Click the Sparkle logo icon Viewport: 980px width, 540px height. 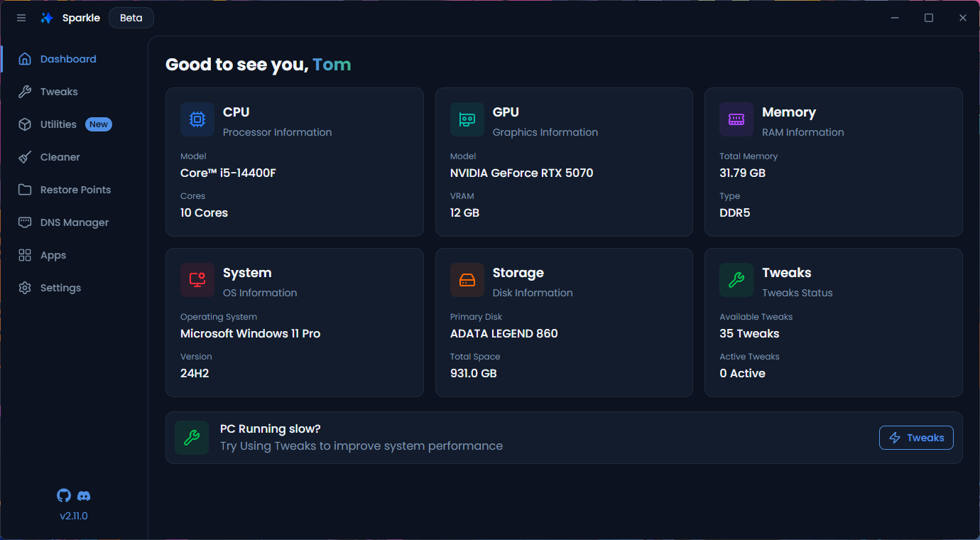pos(47,18)
